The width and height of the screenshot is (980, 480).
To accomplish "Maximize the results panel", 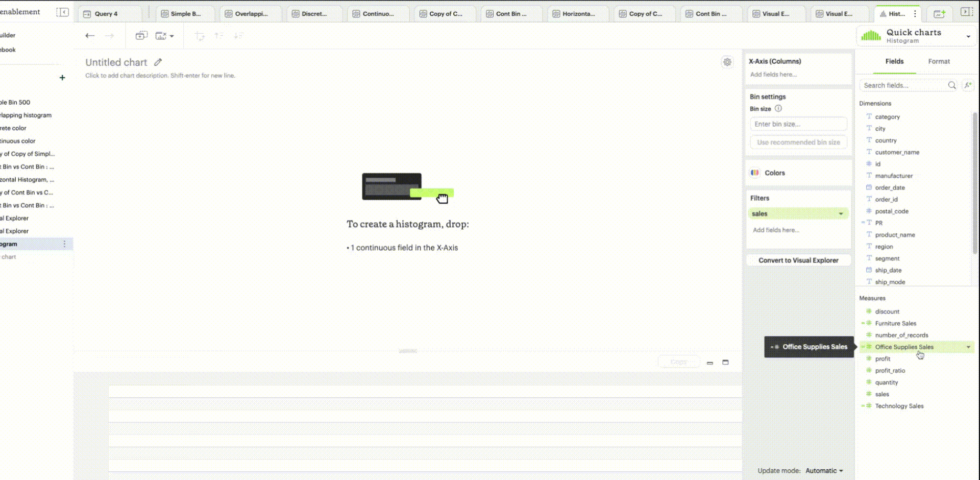I will (725, 363).
